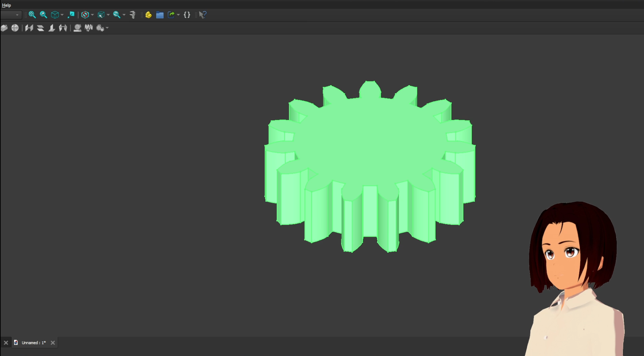
Task: Click the Fit All zoom icon
Action: [32, 15]
